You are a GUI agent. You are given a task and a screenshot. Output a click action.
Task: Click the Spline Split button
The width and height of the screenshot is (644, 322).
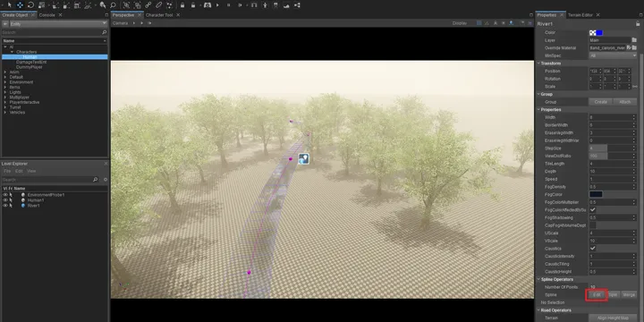[x=613, y=295]
